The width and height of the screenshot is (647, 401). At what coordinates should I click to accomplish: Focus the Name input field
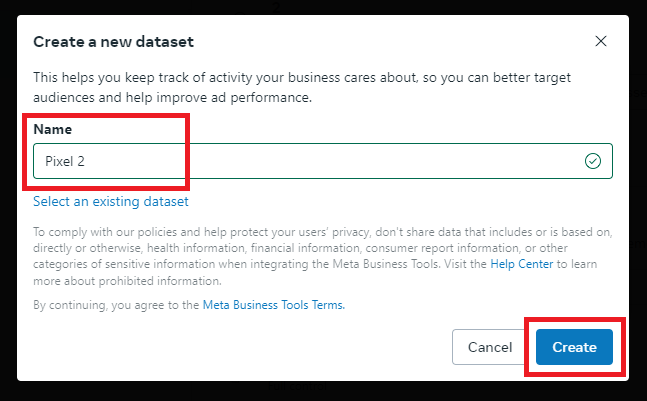click(x=323, y=161)
